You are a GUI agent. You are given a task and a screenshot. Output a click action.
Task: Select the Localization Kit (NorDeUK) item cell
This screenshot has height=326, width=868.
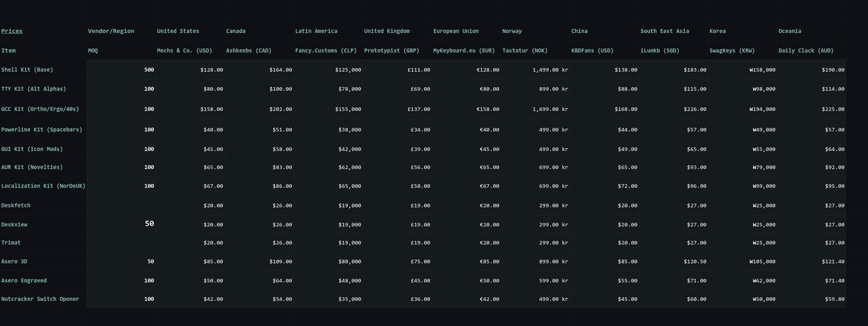click(x=43, y=186)
